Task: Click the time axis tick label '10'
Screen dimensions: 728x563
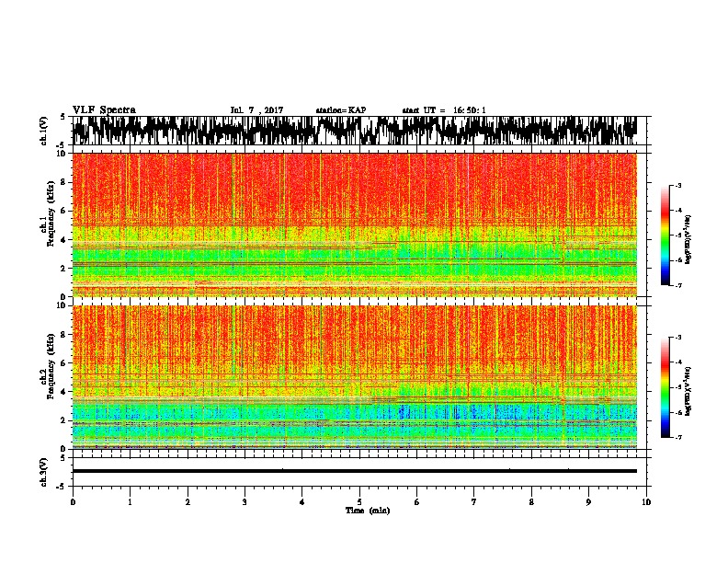Action: (646, 502)
